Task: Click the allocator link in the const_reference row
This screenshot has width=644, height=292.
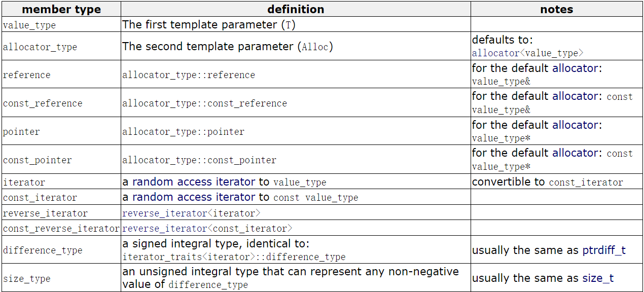Action: (575, 96)
